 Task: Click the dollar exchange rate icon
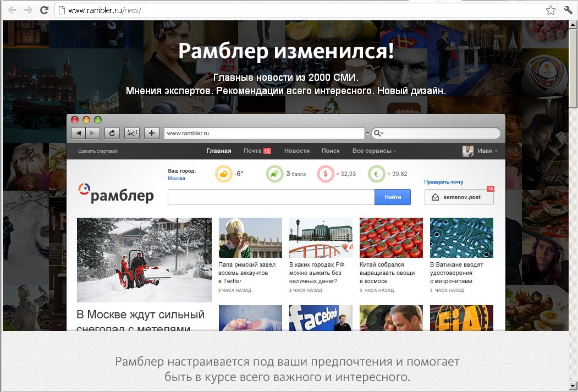pos(326,174)
